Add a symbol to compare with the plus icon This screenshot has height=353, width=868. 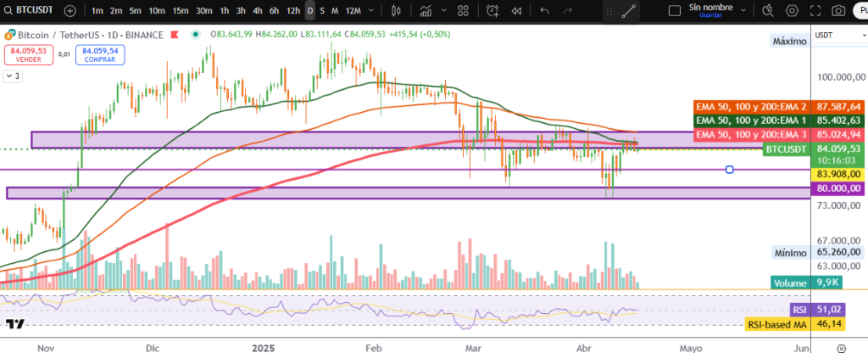pos(70,10)
